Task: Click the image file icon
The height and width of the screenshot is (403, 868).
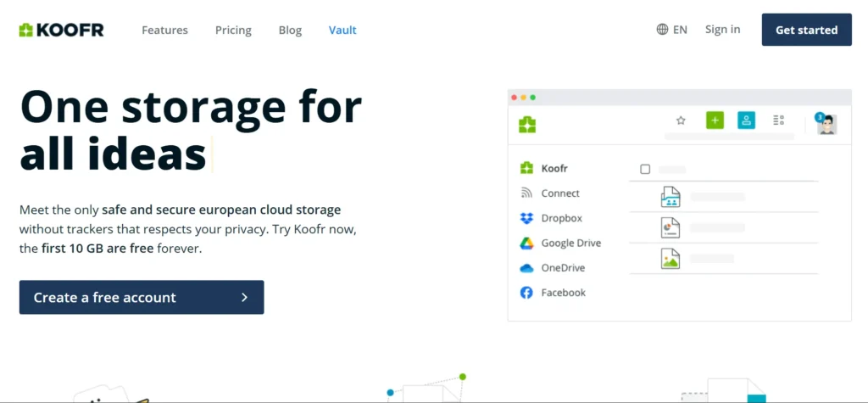Action: (x=670, y=259)
